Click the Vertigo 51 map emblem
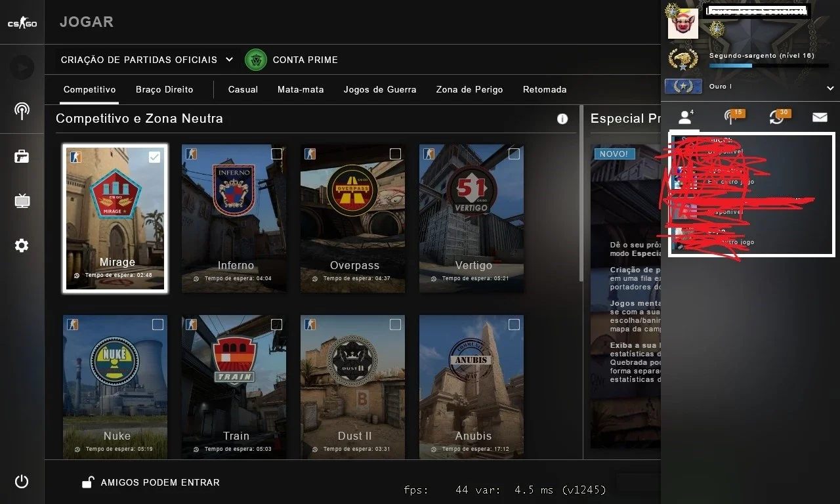Image resolution: width=840 pixels, height=504 pixels. click(471, 190)
